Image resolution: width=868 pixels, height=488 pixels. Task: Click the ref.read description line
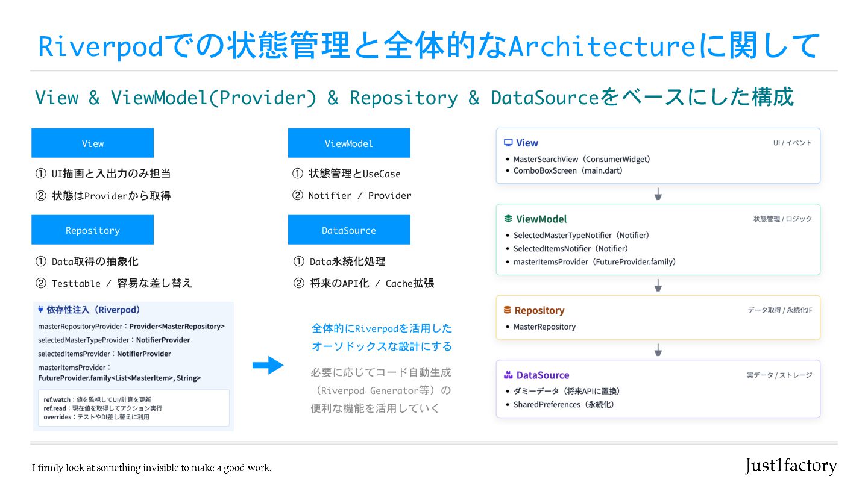[x=102, y=408]
